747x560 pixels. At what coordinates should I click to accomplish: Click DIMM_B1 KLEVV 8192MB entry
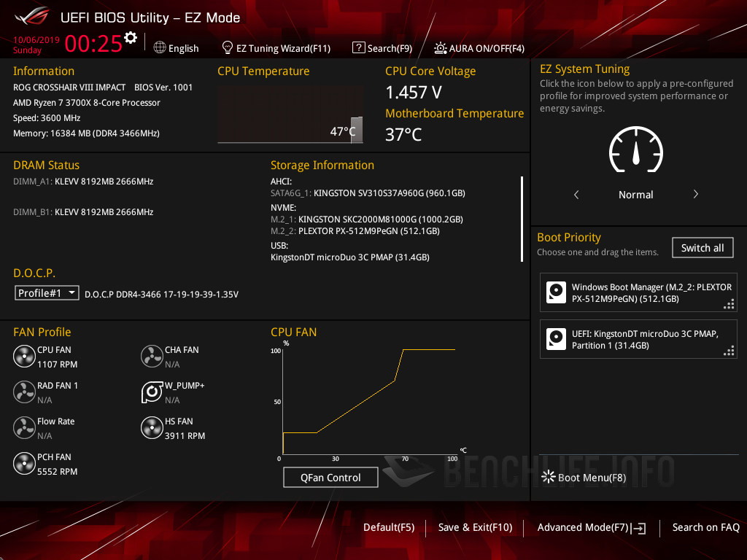tap(83, 212)
